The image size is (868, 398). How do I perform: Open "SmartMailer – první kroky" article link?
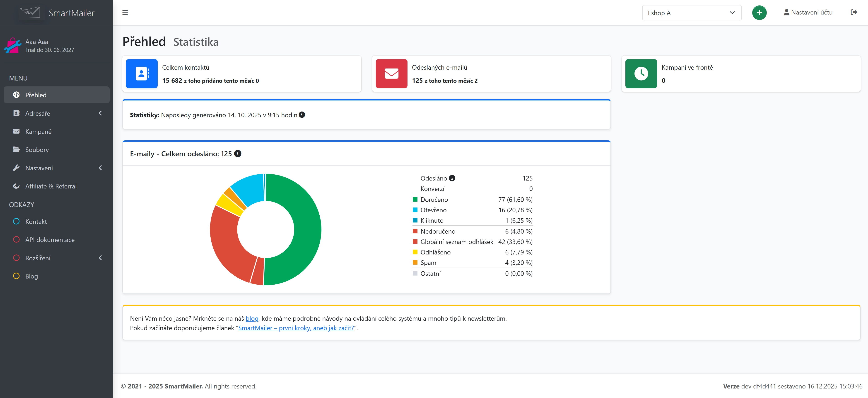[x=296, y=328]
